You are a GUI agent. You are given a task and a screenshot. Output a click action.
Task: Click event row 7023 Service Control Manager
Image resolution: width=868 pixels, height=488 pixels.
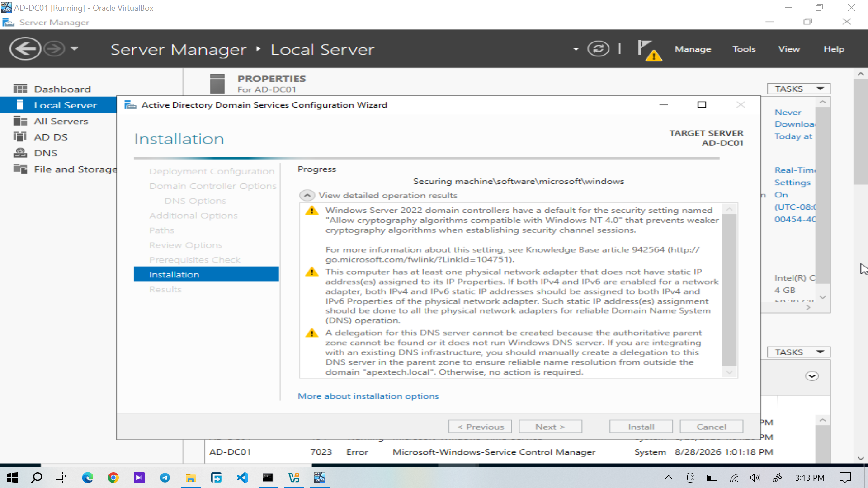491,452
